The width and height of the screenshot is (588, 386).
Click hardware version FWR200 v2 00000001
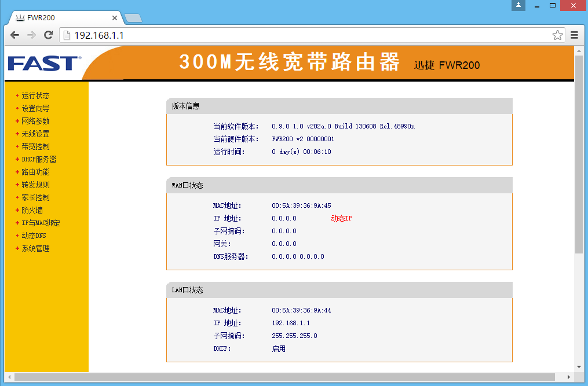coord(303,139)
